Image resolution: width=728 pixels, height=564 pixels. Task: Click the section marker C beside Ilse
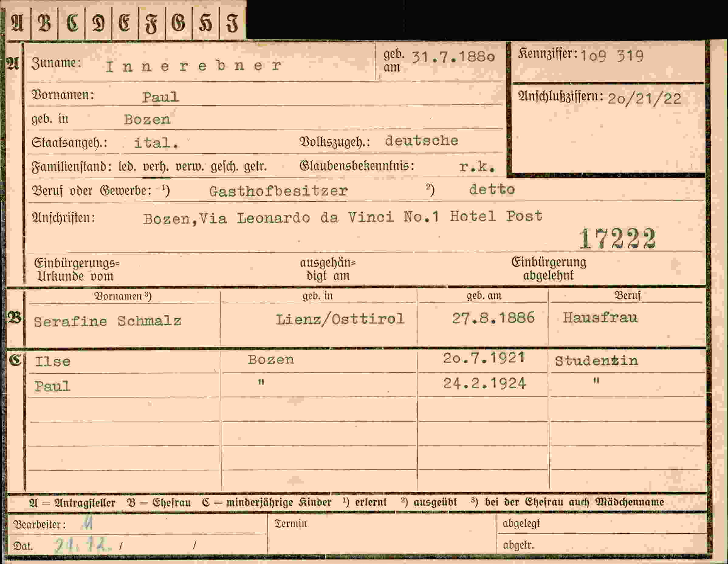15,360
